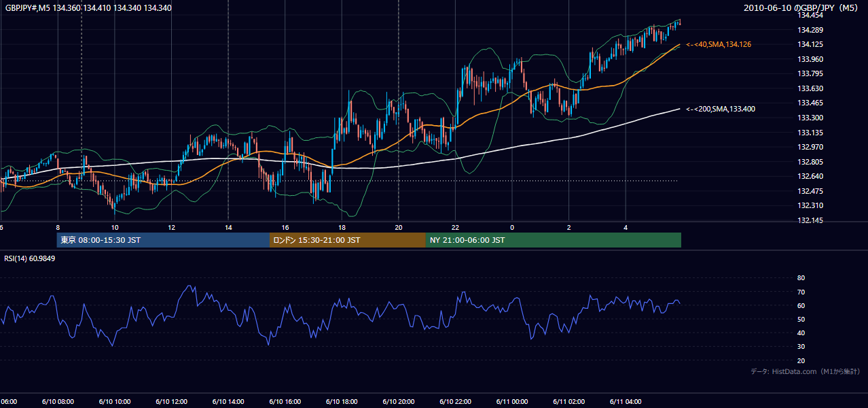The height and width of the screenshot is (408, 868).
Task: Click hour label 12 under price chart
Action: pyautogui.click(x=172, y=228)
